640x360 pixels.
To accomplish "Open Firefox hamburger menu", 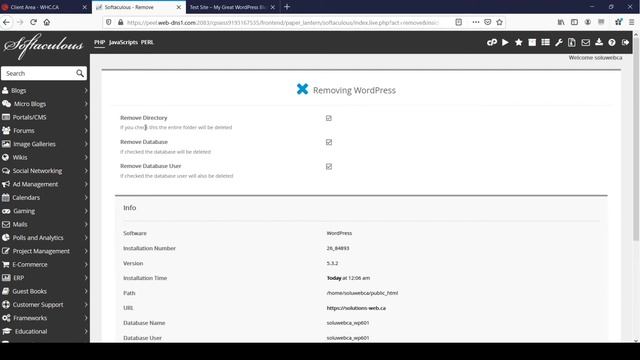I will point(631,22).
